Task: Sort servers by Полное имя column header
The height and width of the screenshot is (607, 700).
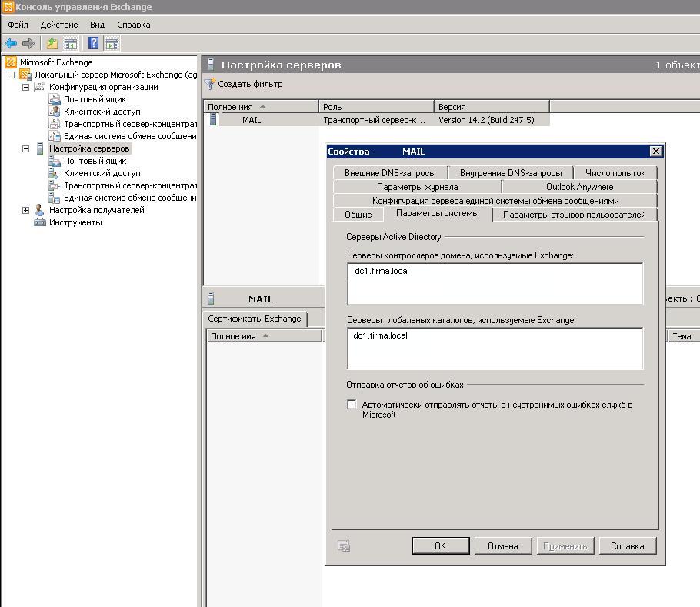Action: click(261, 107)
